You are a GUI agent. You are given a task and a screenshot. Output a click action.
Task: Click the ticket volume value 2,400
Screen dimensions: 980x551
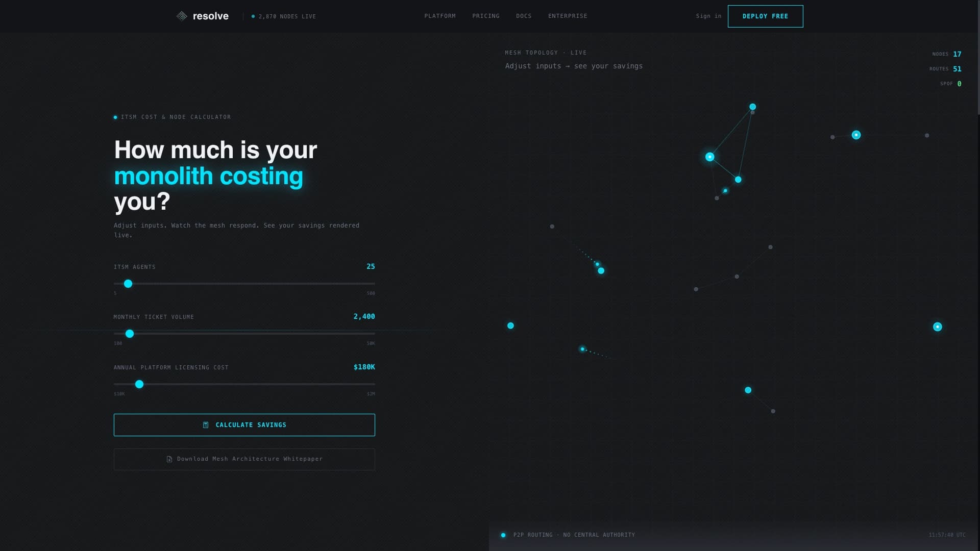(364, 316)
